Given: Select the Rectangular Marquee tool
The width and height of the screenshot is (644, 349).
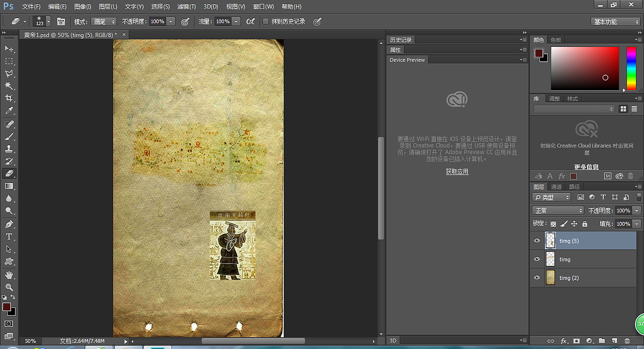Looking at the screenshot, I should (9, 61).
